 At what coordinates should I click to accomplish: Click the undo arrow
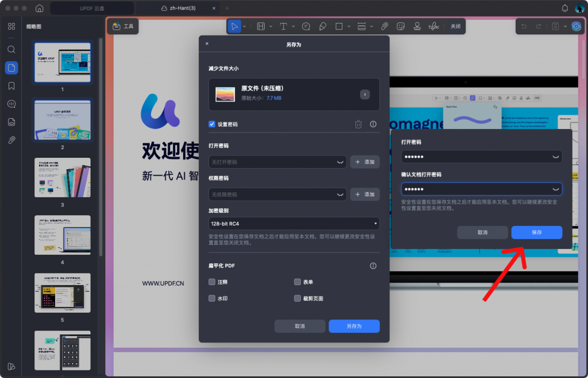pos(524,26)
